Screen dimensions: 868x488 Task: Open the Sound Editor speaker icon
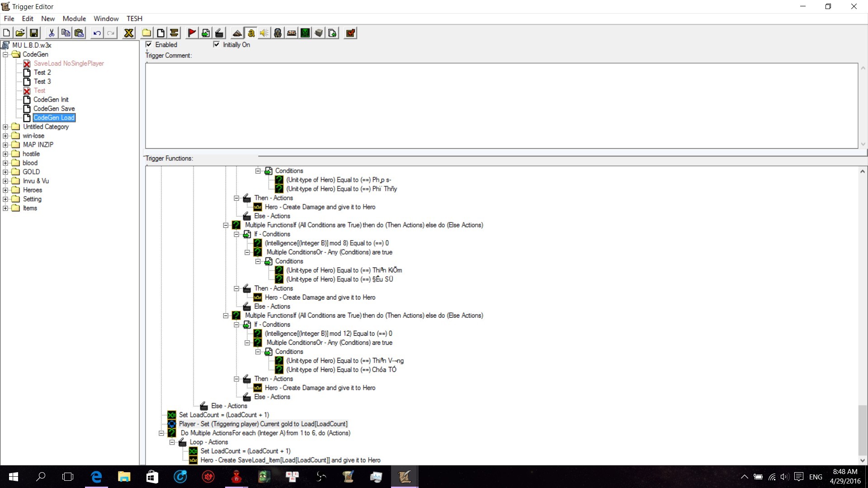[x=264, y=33]
